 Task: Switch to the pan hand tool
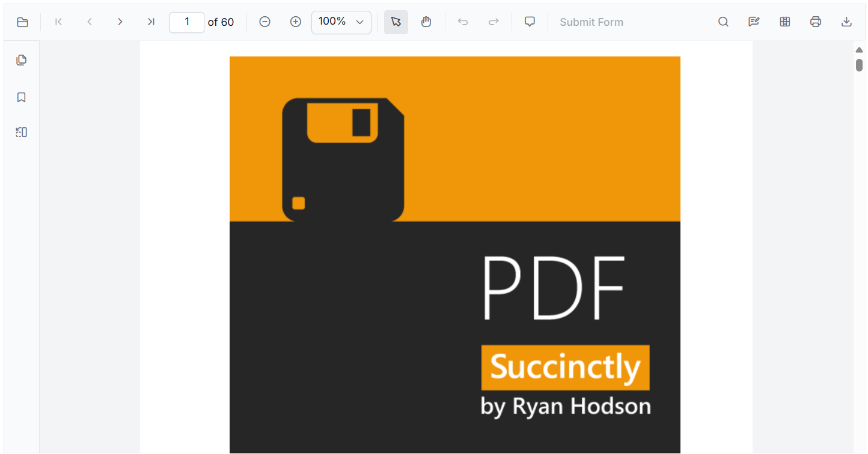point(426,22)
